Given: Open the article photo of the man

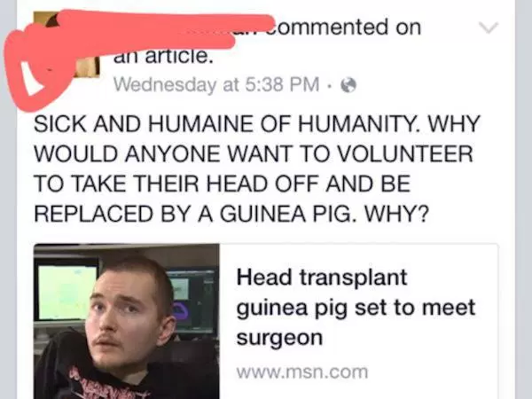Looking at the screenshot, I should point(127,321).
